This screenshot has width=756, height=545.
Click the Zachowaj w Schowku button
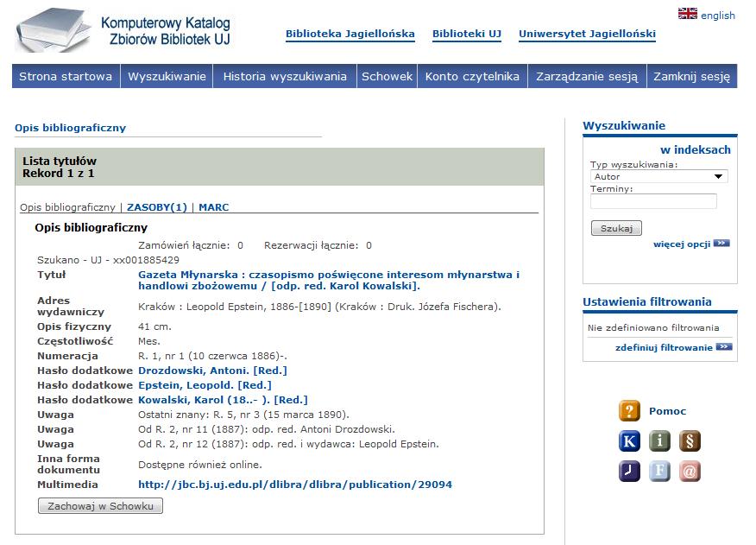coord(100,506)
